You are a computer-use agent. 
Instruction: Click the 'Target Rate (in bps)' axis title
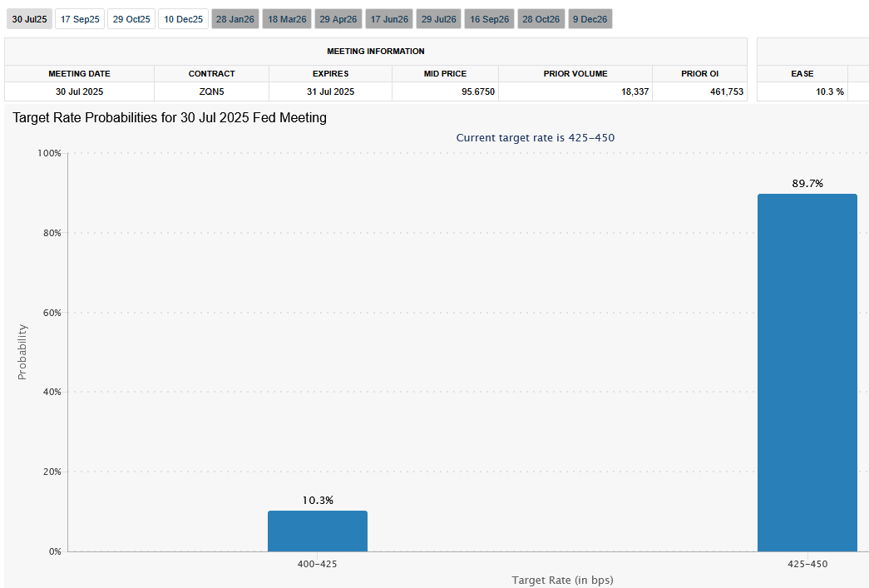(562, 581)
